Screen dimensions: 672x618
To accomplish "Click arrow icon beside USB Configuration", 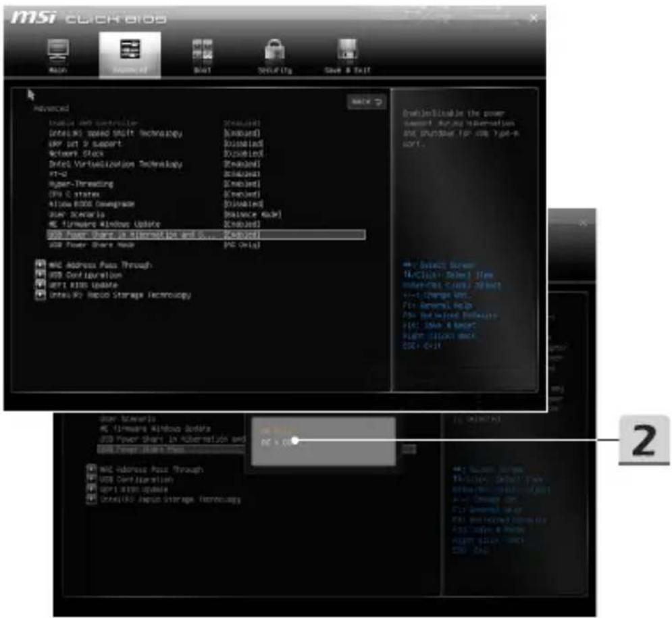I will pos(41,274).
